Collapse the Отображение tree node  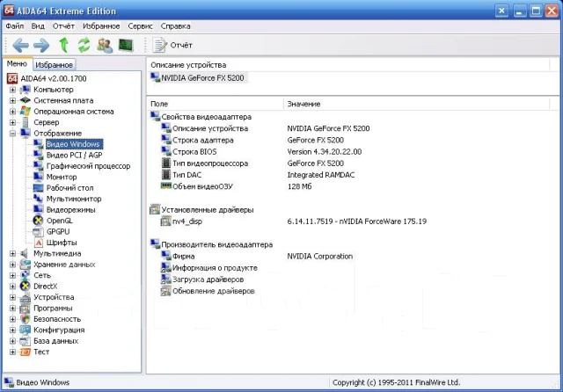[x=12, y=134]
